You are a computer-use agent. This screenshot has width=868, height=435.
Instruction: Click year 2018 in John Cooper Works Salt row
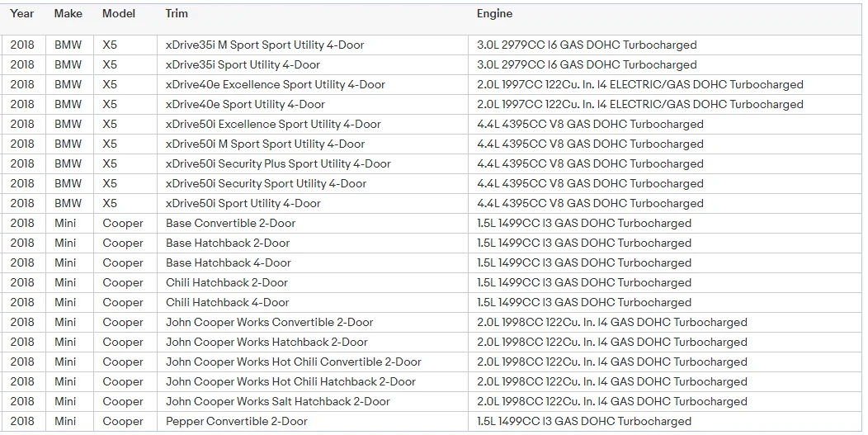pos(22,402)
